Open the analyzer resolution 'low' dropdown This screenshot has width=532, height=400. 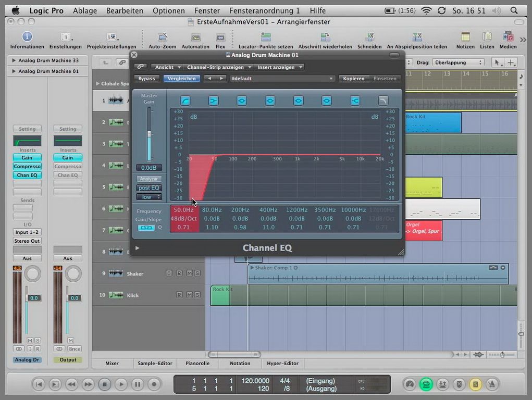pyautogui.click(x=149, y=197)
